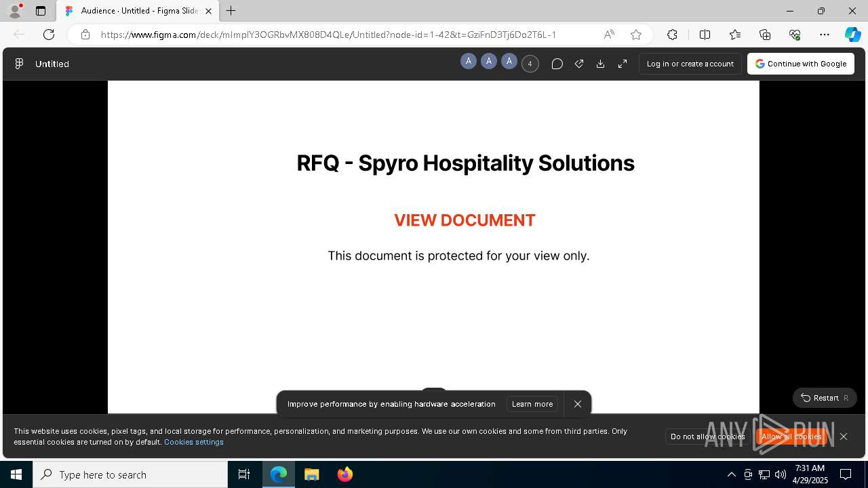Screen dimensions: 868x488
Task: Open browser Extensions puzzle icon
Action: click(x=672, y=35)
